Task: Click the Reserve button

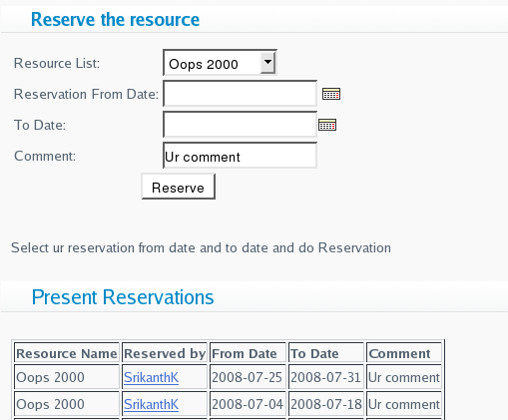Action: coord(178,187)
